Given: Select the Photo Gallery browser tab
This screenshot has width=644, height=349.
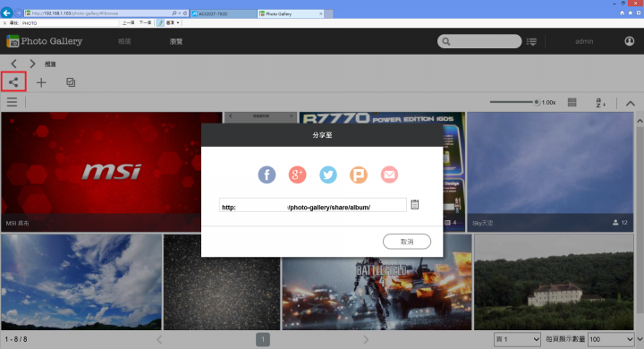Looking at the screenshot, I should tap(291, 13).
